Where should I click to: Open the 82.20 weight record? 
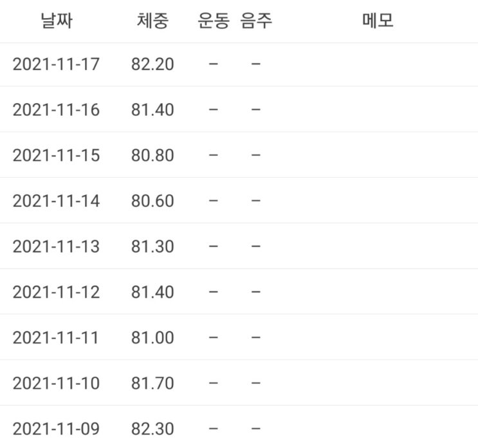[152, 64]
